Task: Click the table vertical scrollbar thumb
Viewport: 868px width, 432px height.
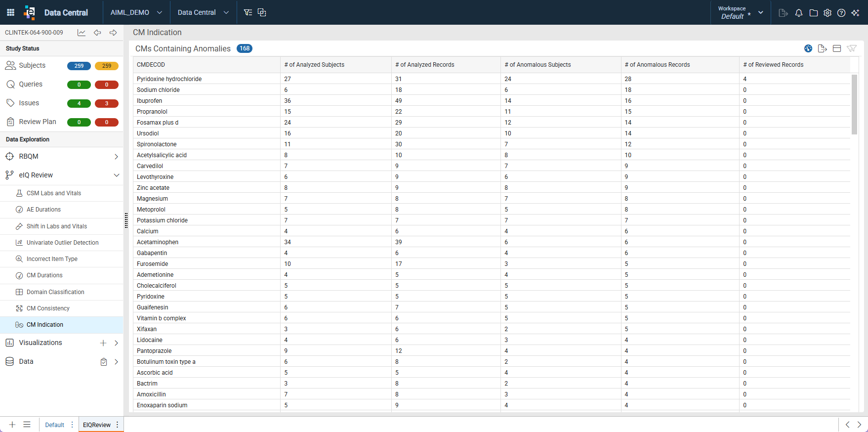Action: (855, 105)
